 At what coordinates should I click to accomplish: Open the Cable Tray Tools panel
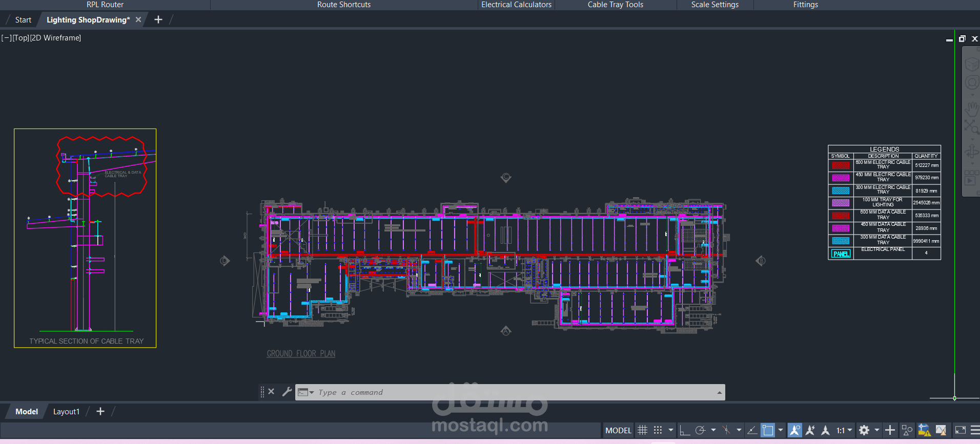click(616, 5)
